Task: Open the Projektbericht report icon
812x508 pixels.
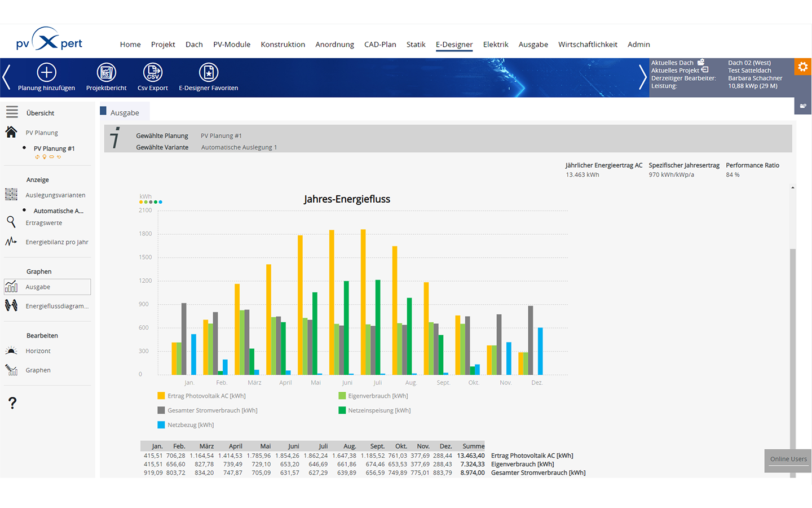Action: [x=106, y=73]
